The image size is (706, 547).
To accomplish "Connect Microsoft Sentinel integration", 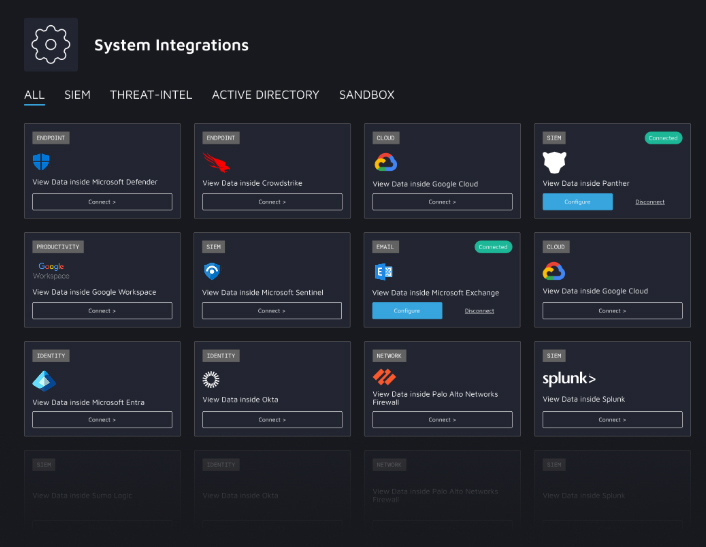I will click(x=272, y=311).
